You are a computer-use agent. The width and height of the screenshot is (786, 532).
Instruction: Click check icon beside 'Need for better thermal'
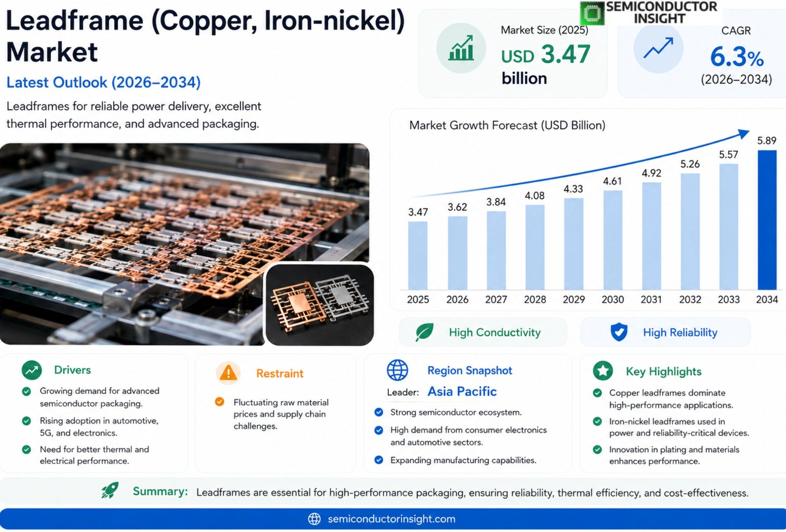pyautogui.click(x=27, y=450)
